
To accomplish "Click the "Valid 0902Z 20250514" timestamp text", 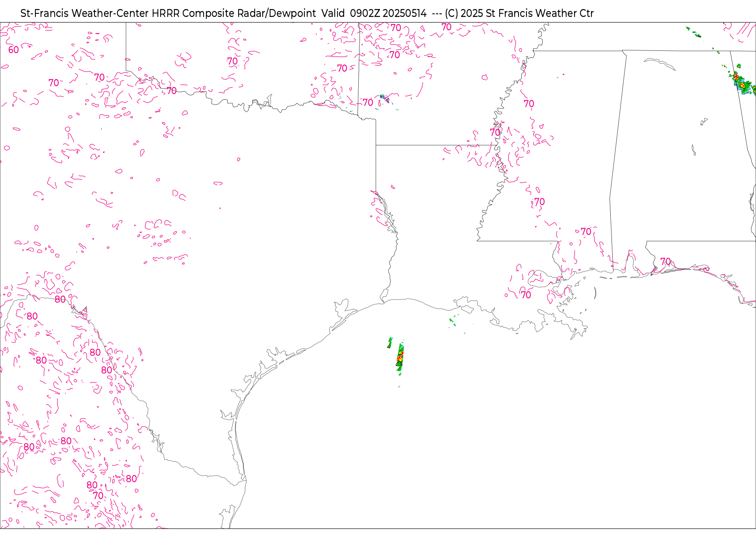I will tap(374, 13).
